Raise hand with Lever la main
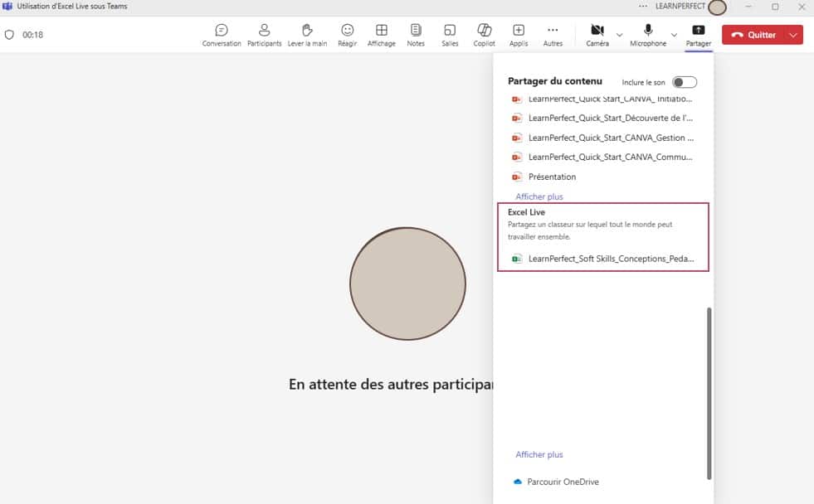The image size is (814, 504). pos(307,36)
